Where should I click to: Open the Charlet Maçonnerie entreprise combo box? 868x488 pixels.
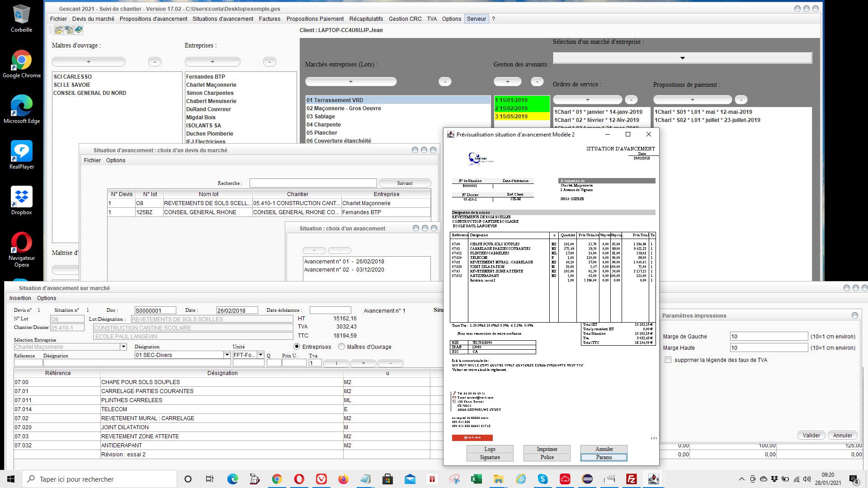[x=123, y=347]
